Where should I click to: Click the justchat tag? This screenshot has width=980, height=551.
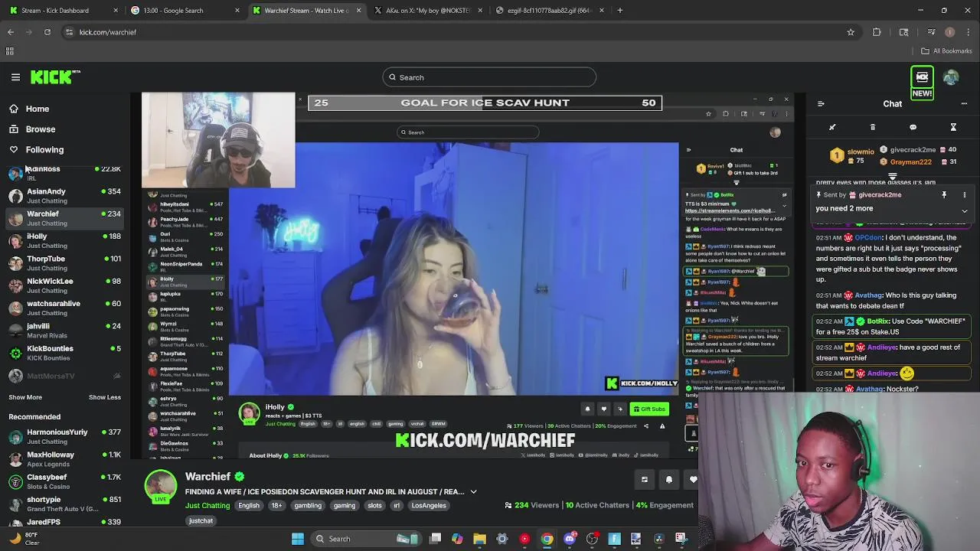(201, 521)
